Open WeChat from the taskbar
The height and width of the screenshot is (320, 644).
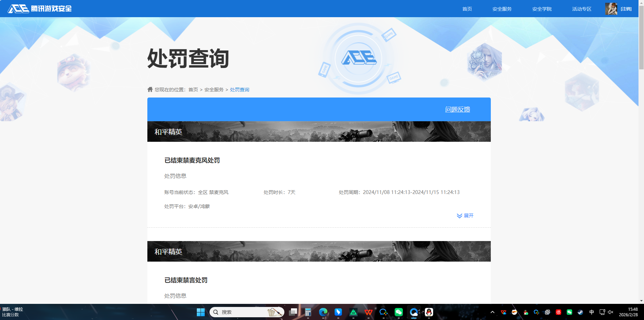(398, 312)
